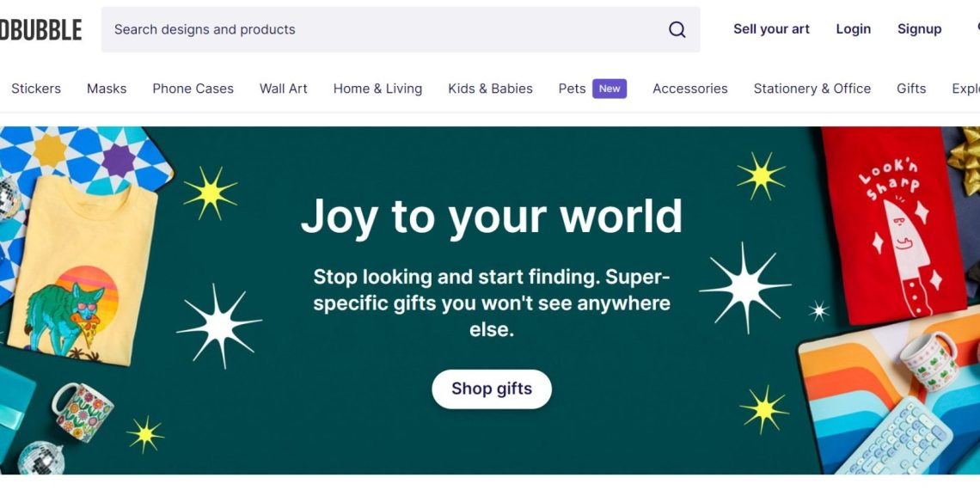
Task: Open the Masks category
Action: tap(107, 89)
